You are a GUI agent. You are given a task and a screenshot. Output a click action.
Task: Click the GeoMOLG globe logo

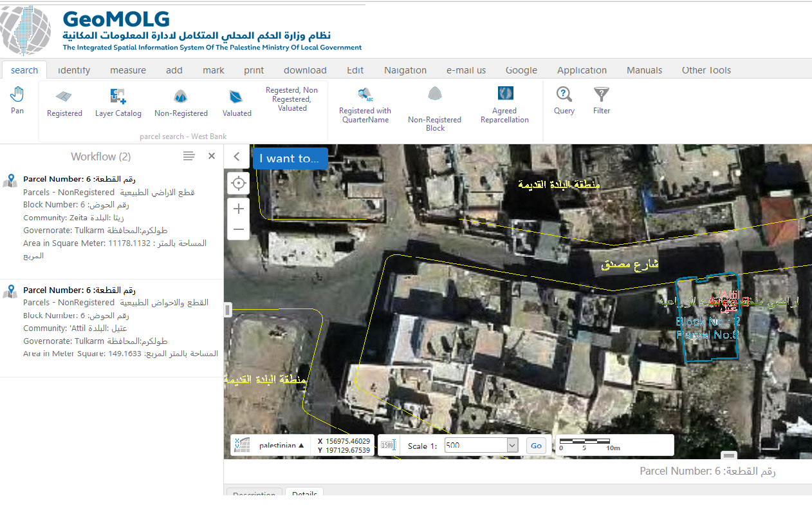(26, 30)
